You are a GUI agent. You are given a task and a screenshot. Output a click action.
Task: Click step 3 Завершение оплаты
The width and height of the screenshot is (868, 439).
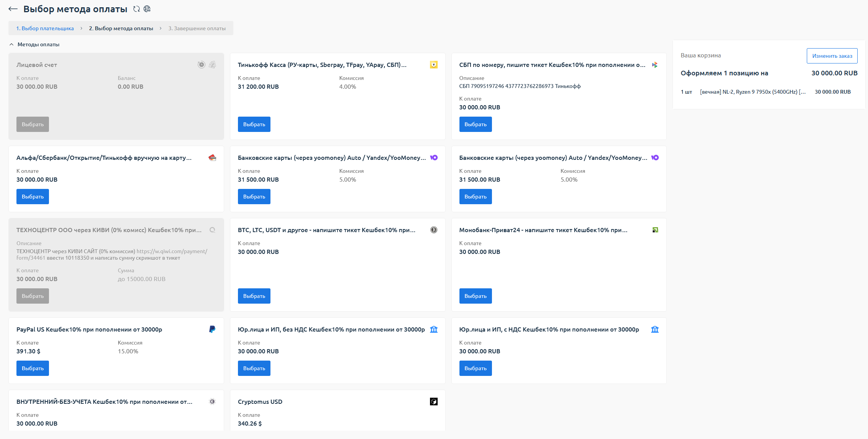197,28
